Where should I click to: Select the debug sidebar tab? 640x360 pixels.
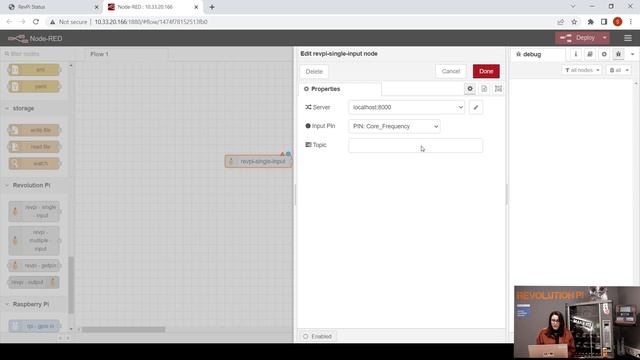click(538, 54)
